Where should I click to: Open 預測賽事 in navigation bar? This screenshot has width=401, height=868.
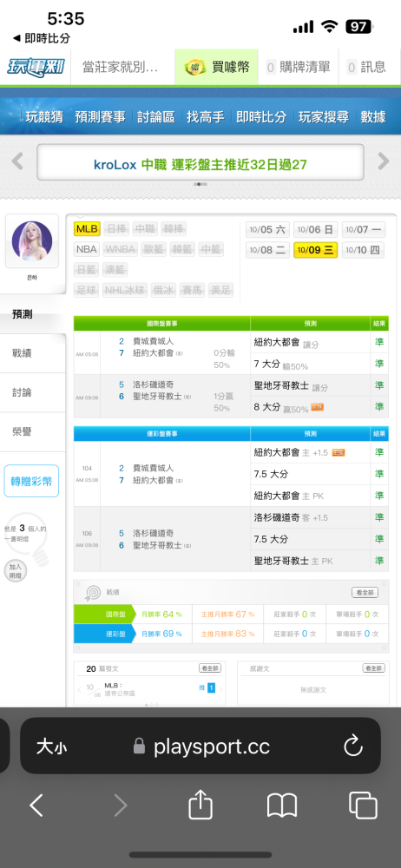coord(101,117)
